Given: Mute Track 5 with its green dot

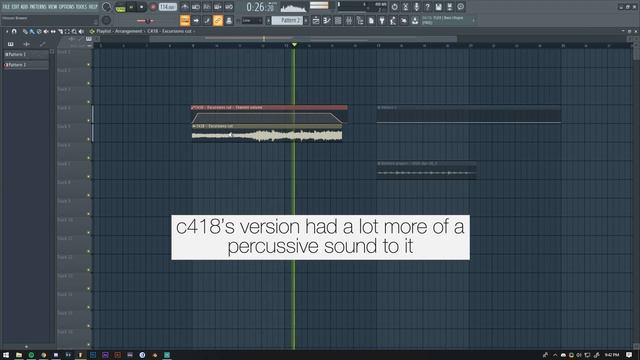Looking at the screenshot, I should tap(89, 139).
